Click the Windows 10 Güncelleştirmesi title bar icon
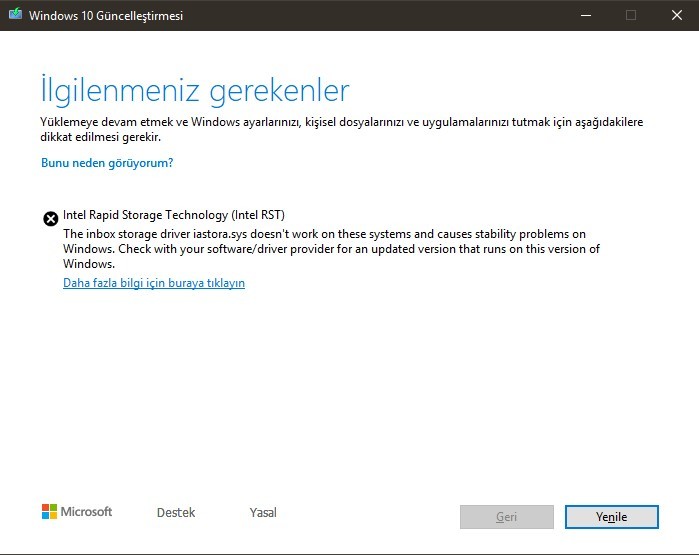The height and width of the screenshot is (555, 699). [x=15, y=14]
